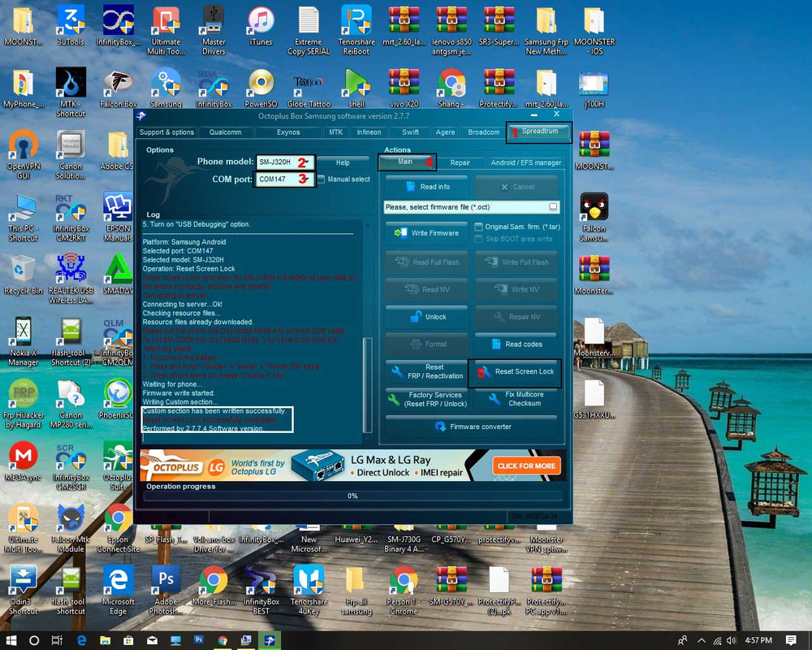Click Fix Multicore Checksum button

(x=516, y=399)
